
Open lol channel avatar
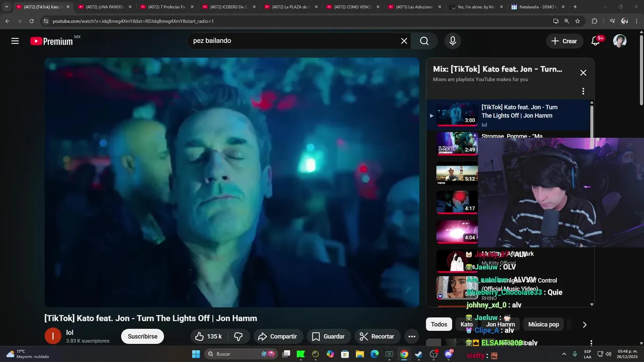[x=53, y=336]
